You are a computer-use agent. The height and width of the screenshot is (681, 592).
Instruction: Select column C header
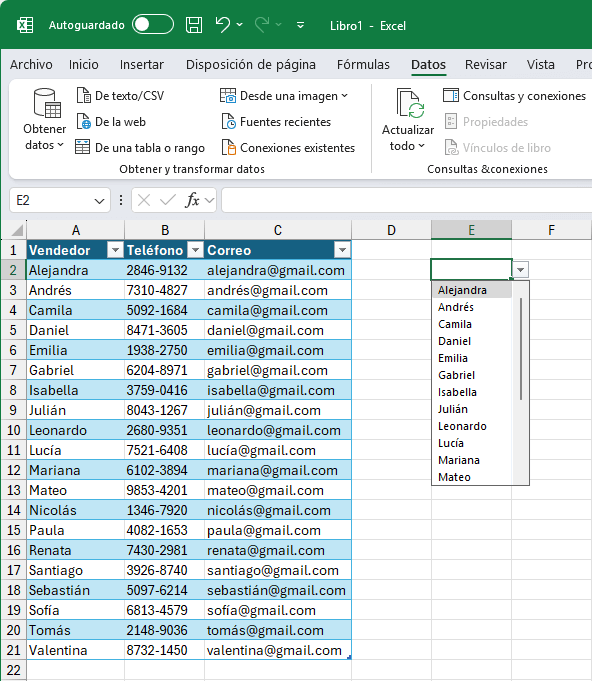(278, 230)
